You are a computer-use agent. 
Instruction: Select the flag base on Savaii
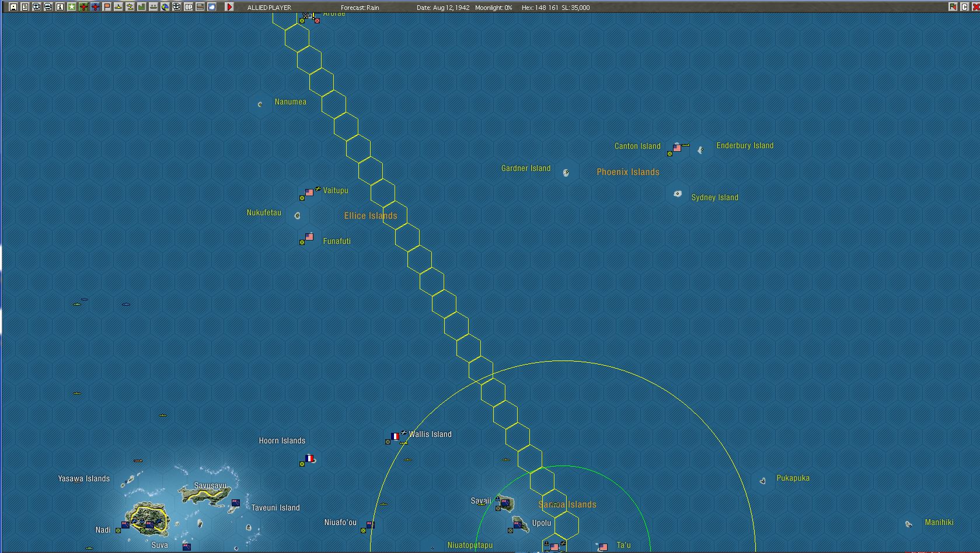click(504, 503)
